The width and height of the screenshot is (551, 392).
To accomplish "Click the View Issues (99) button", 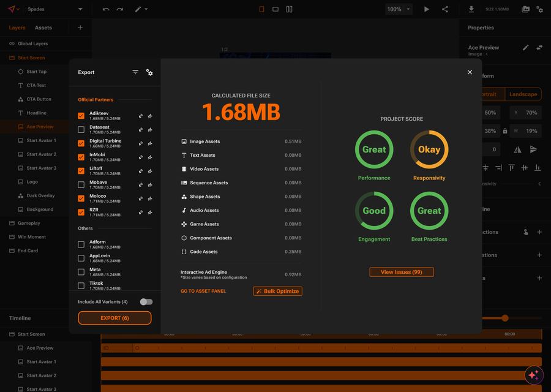I will (401, 272).
